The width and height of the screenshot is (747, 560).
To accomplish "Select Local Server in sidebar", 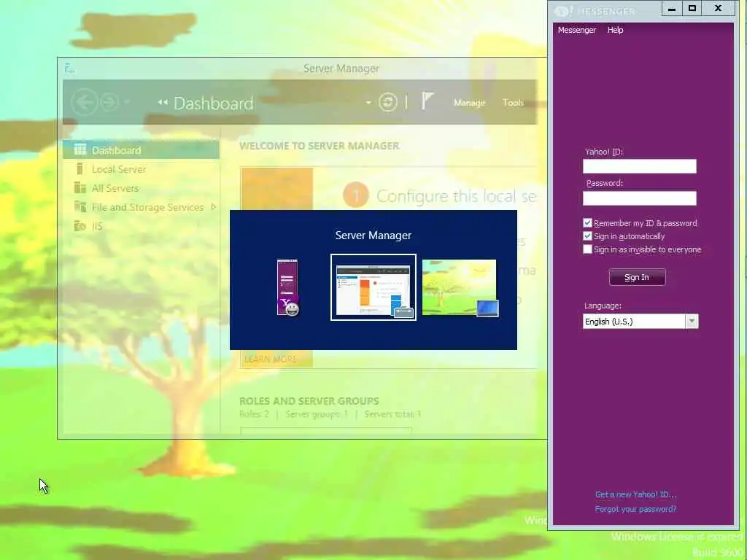I will [x=141, y=169].
